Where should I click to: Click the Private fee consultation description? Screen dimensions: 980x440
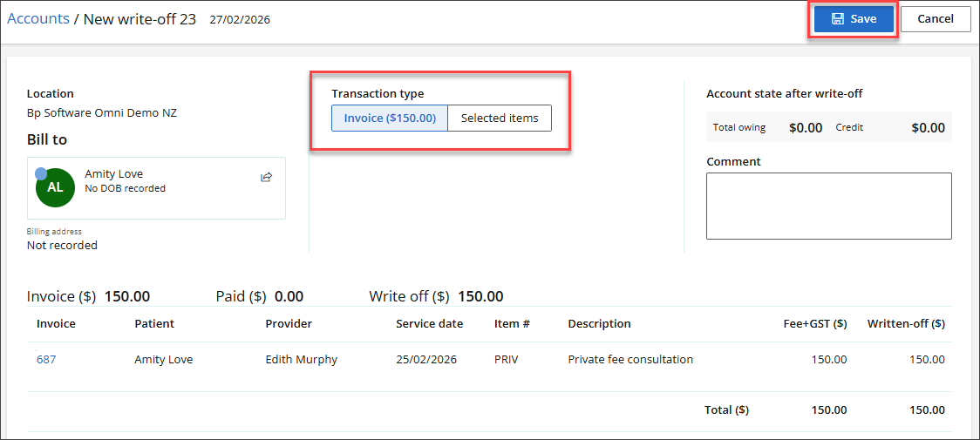[x=630, y=359]
